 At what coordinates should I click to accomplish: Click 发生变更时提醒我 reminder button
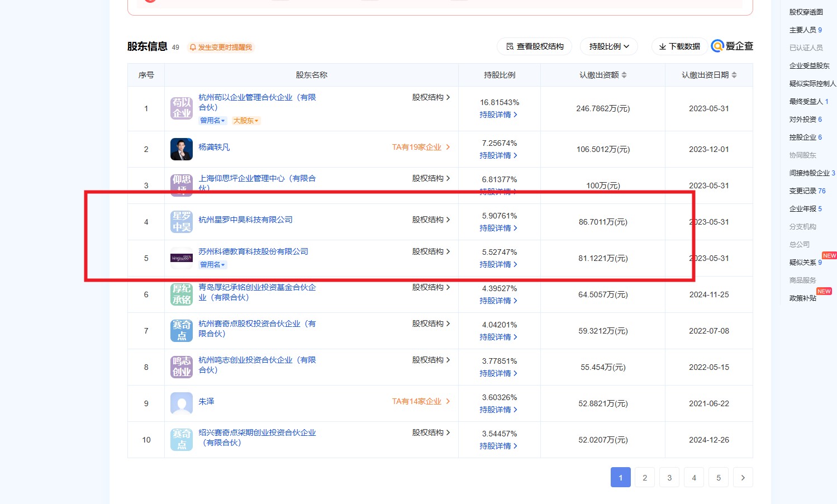221,47
